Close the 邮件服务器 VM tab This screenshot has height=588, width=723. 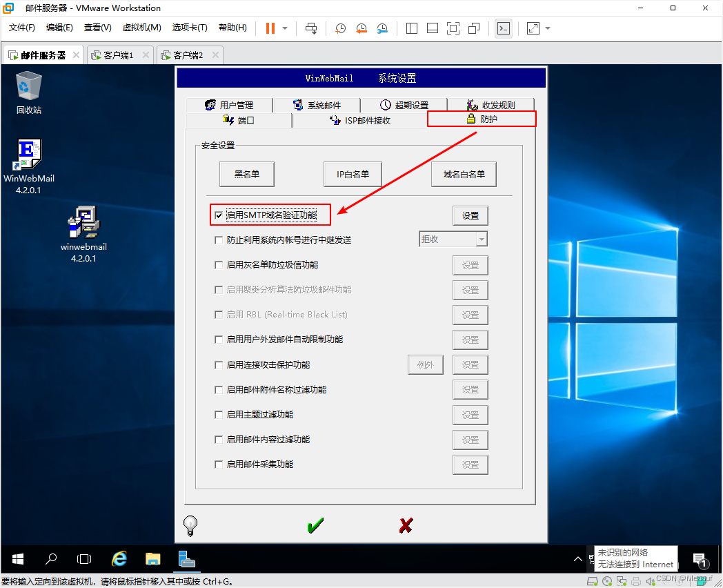[76, 55]
